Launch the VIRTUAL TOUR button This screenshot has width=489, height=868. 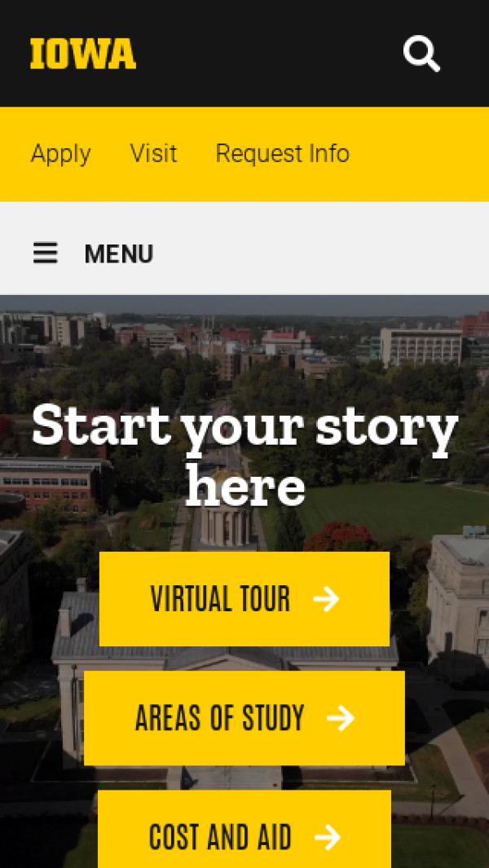pyautogui.click(x=244, y=599)
